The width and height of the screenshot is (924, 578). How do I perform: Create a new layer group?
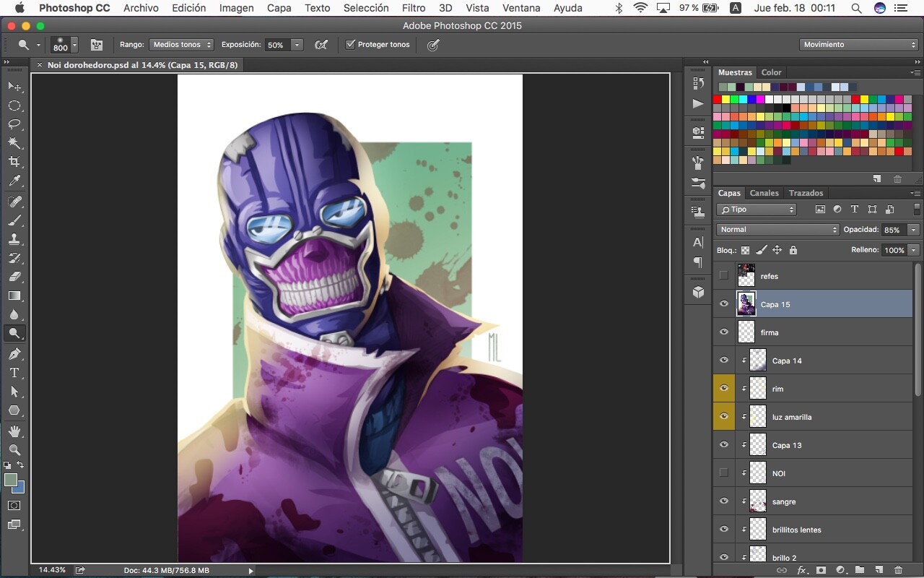pos(860,570)
